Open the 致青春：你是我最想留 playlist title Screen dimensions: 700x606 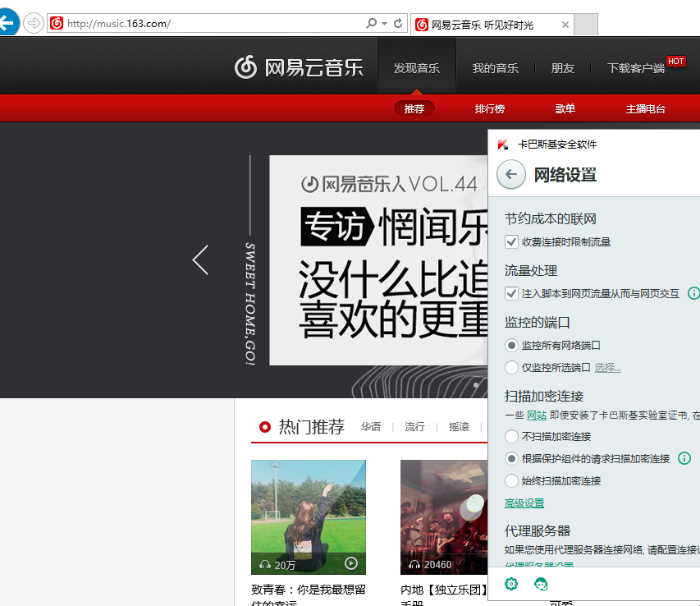309,590
